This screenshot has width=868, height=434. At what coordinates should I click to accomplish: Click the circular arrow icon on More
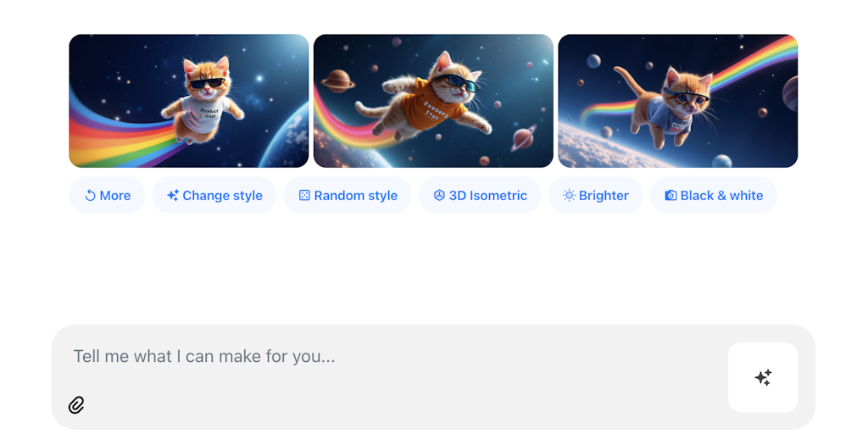click(x=91, y=196)
